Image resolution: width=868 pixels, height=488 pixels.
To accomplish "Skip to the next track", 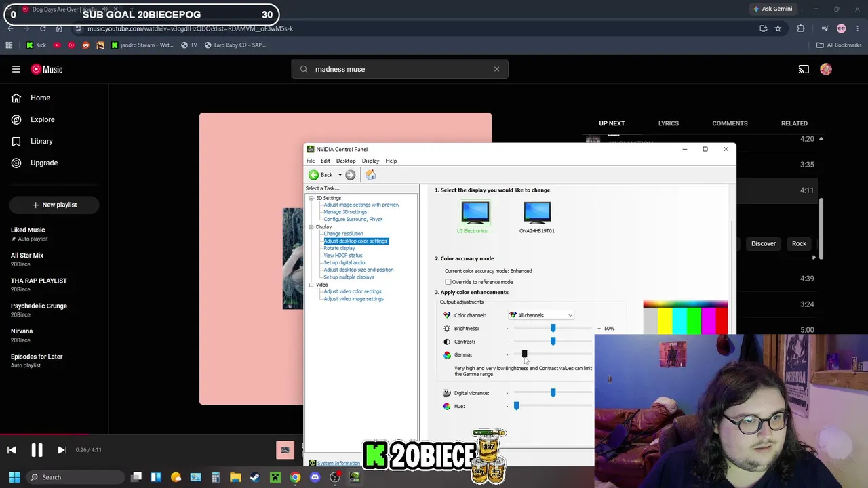I will pyautogui.click(x=62, y=450).
